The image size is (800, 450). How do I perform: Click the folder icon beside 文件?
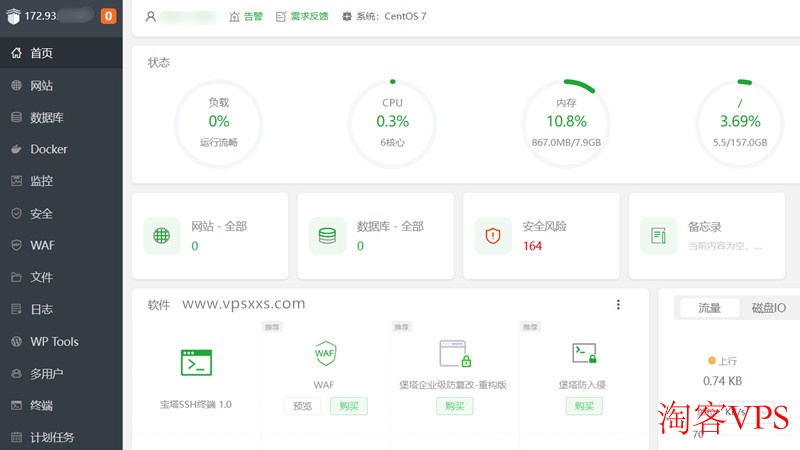coord(16,277)
